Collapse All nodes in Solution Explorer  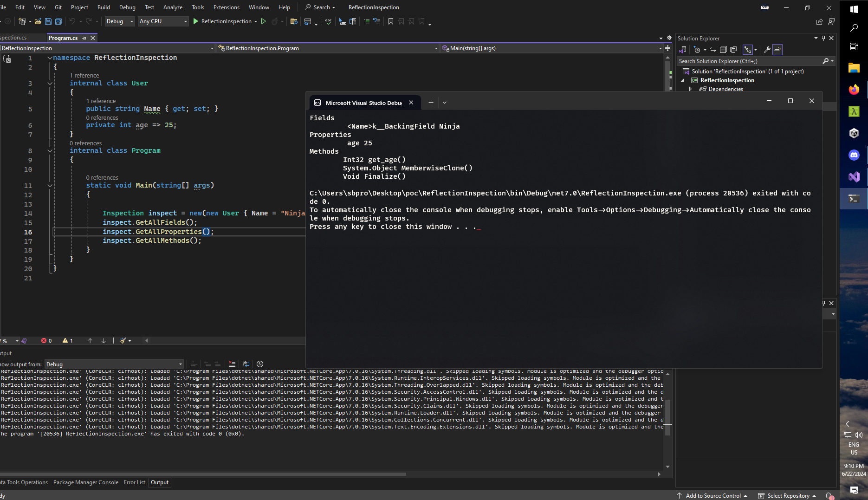[723, 50]
